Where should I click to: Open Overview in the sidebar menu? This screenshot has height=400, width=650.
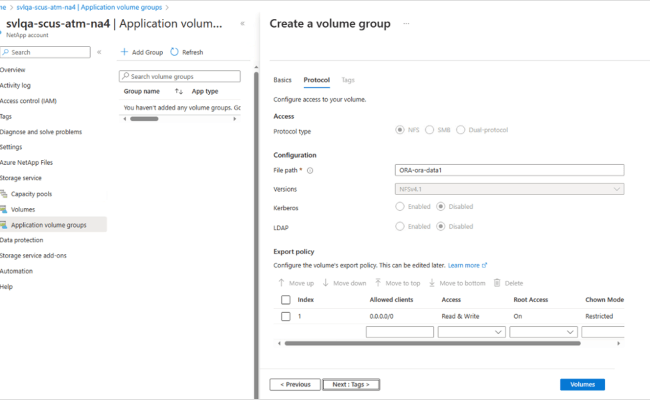(12, 70)
